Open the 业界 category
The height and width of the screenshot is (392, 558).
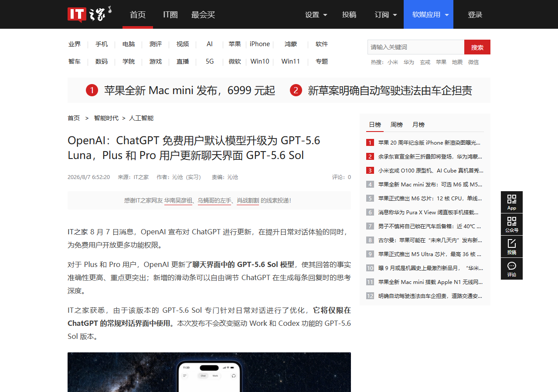(75, 44)
